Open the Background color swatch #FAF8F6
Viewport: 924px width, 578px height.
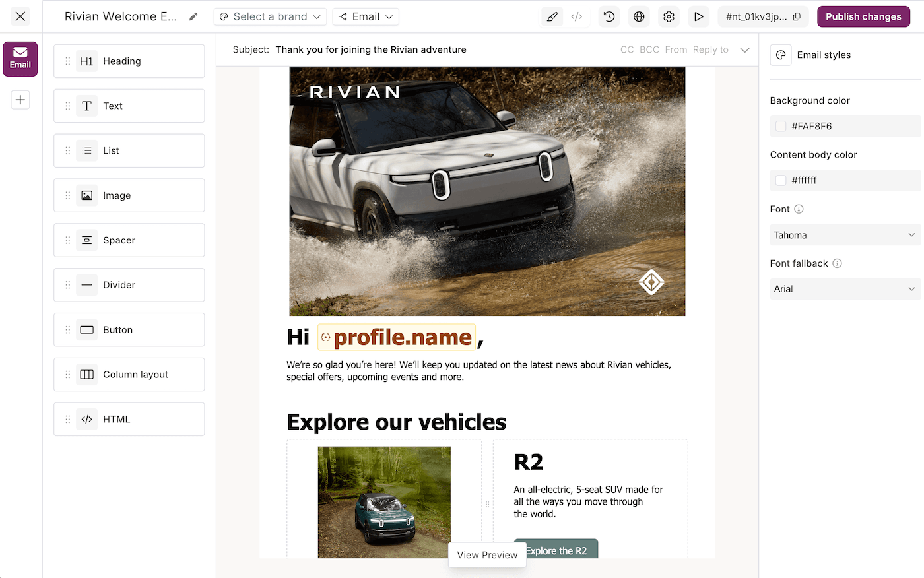click(x=781, y=126)
